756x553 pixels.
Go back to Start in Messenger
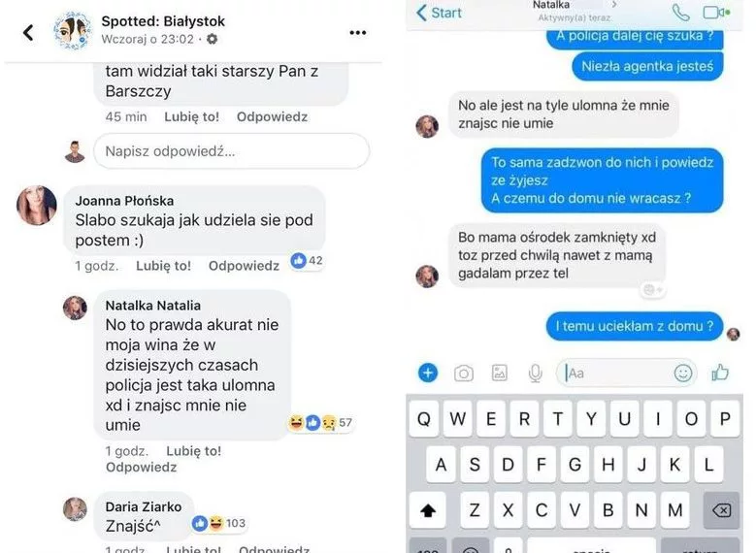point(440,13)
